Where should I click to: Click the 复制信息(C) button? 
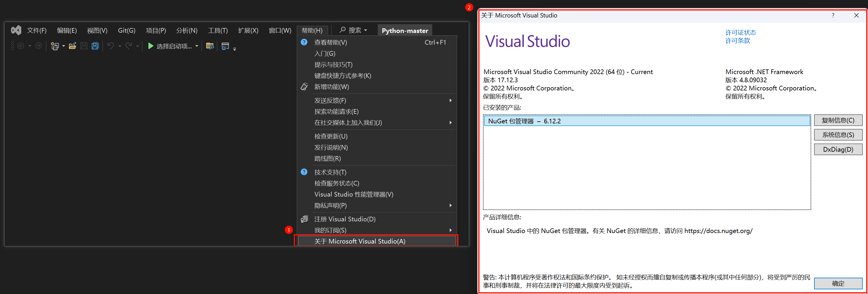tap(838, 120)
